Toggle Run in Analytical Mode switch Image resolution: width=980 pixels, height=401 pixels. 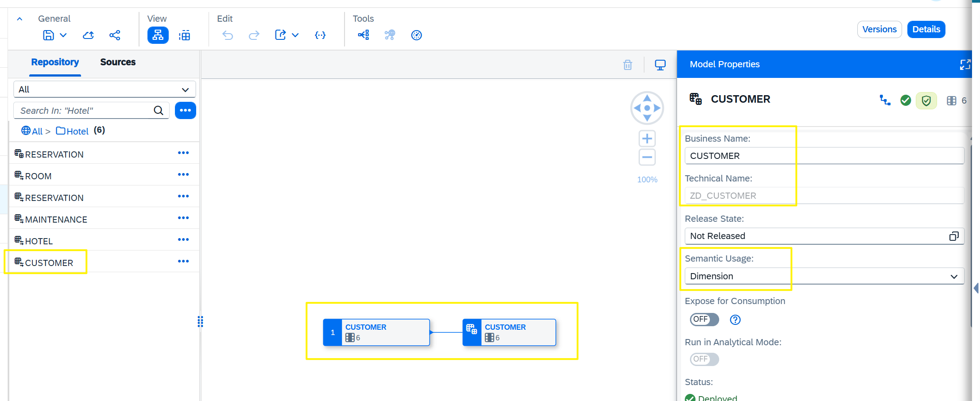[704, 359]
